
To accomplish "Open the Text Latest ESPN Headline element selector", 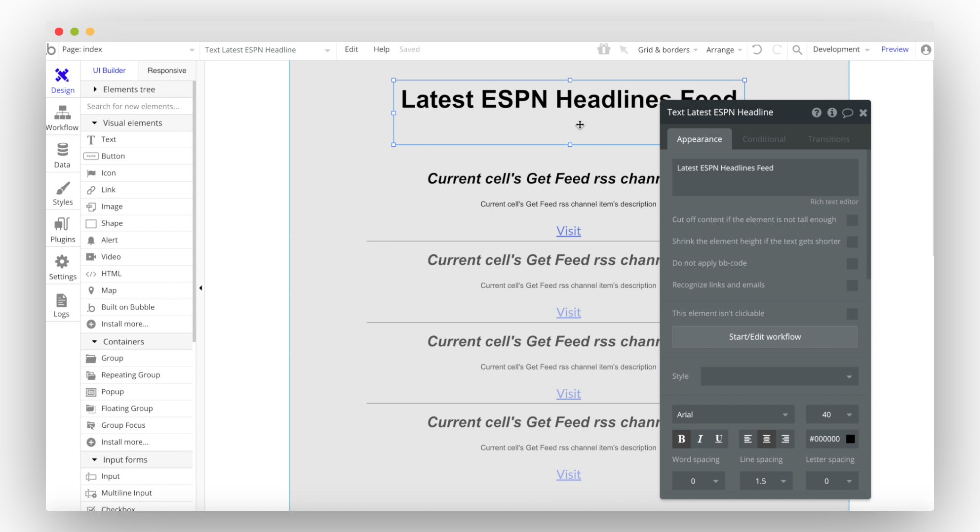I will tap(267, 50).
